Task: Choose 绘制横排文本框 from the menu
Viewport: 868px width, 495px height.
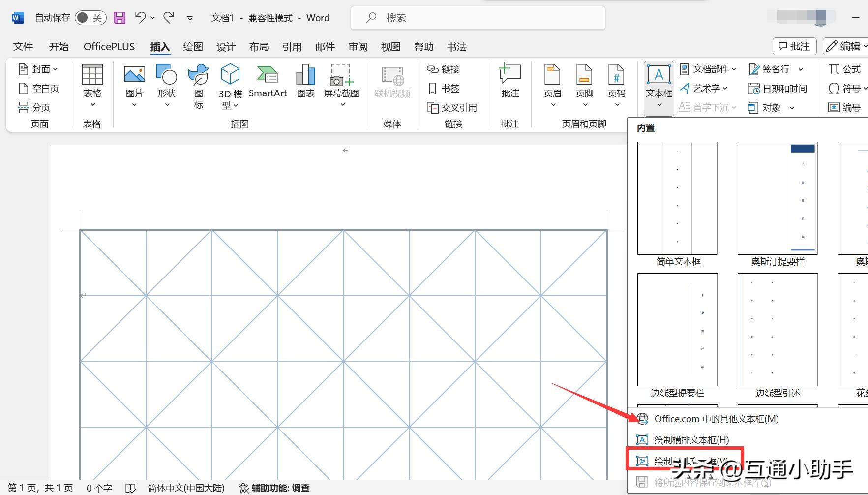Action: (x=691, y=440)
